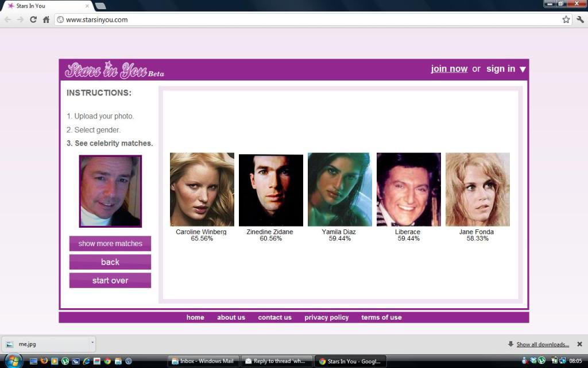Screen dimensions: 588x368
Task: Open the privacy policy footer link
Action: (x=327, y=317)
